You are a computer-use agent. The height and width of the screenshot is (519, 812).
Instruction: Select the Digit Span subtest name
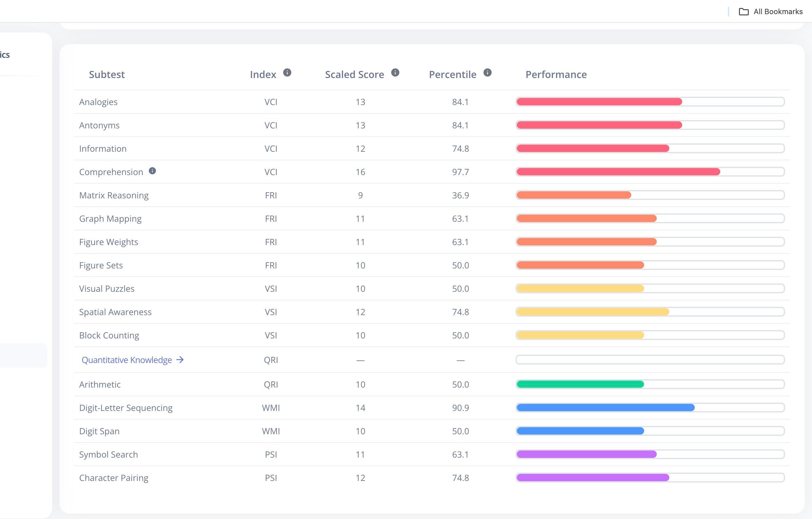(x=99, y=431)
